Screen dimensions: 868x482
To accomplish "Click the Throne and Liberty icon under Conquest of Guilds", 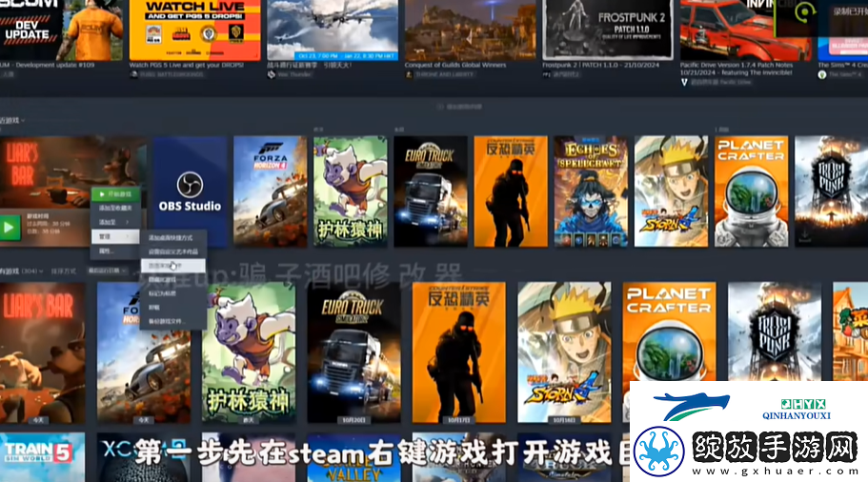I will point(409,74).
